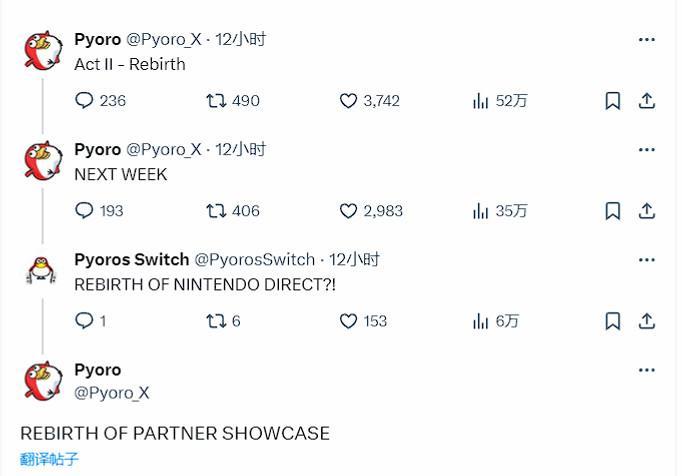Screen dimensions: 682x476
Task: Open the @Pyoro_X handle under the last post
Action: [111, 393]
